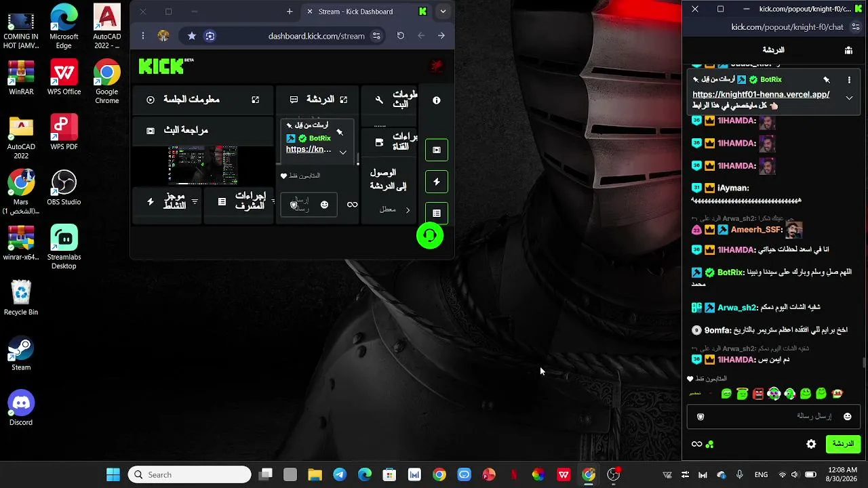Pop out the معلومات الجلسة session info panel
Viewport: 868px width, 488px height.
[256, 100]
